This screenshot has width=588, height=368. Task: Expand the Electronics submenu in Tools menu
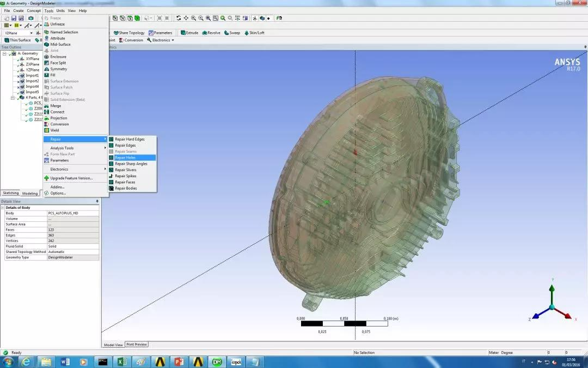[x=76, y=169]
